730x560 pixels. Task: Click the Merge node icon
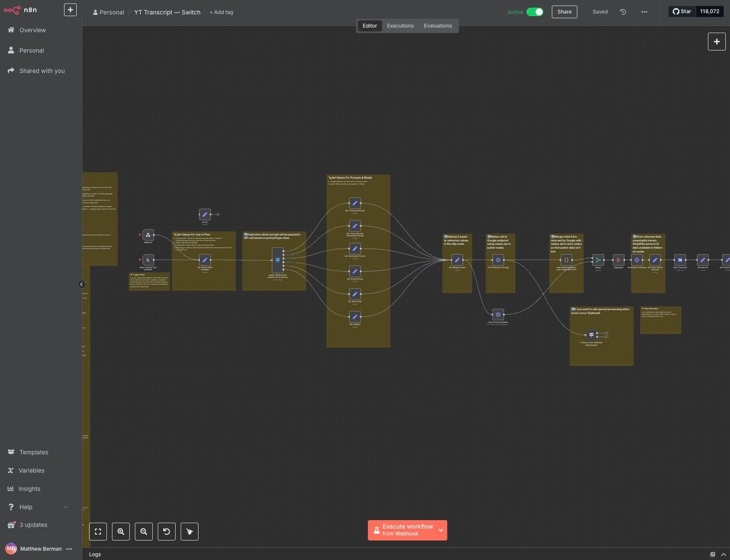tap(598, 260)
